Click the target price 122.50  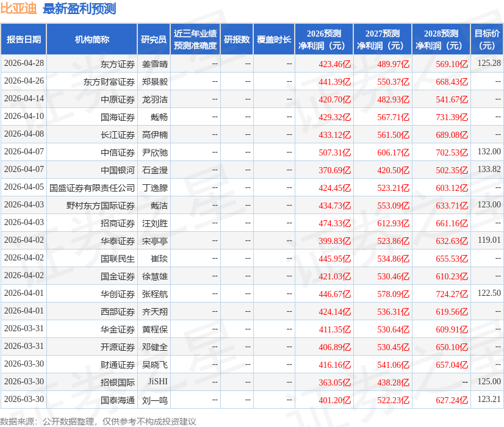tap(489, 293)
